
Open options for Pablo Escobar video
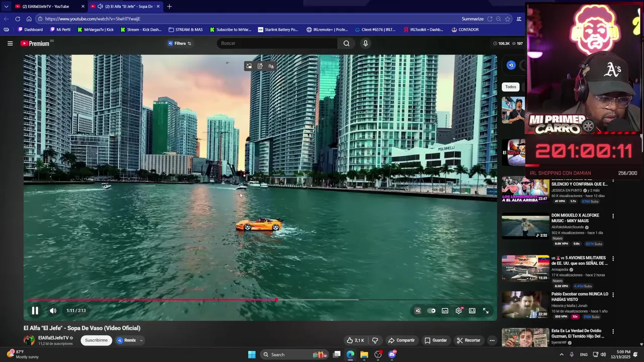point(613,295)
